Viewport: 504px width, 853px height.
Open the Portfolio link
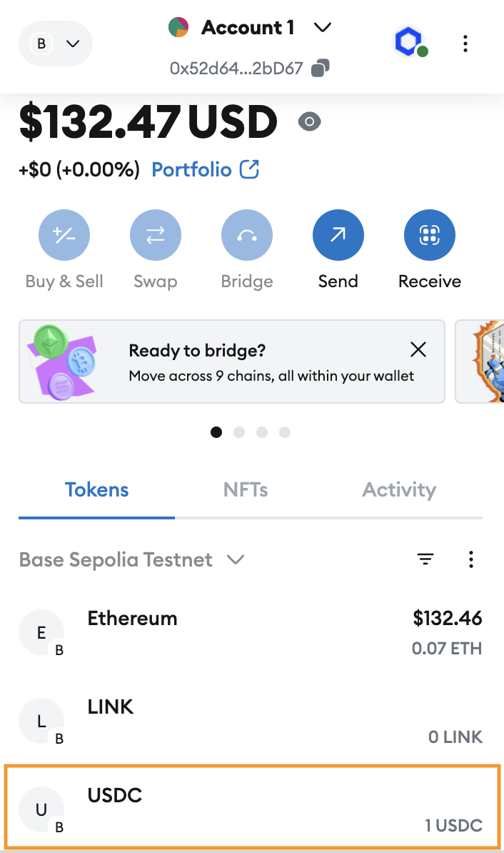[x=206, y=169]
